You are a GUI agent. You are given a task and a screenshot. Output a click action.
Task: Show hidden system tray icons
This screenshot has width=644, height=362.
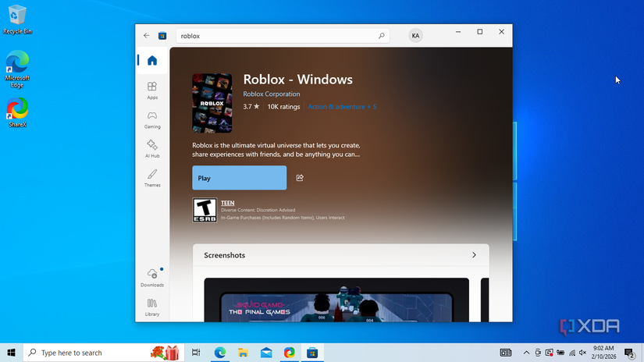[x=526, y=353]
